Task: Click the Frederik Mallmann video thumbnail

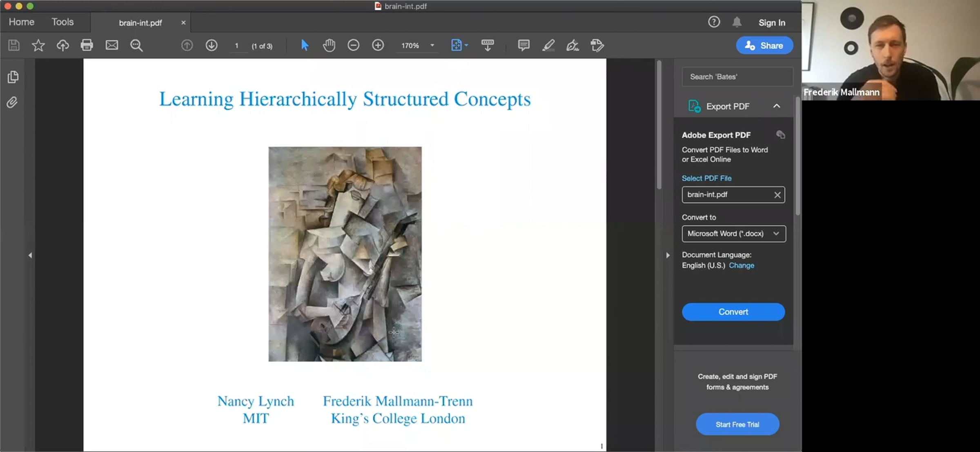Action: click(891, 50)
